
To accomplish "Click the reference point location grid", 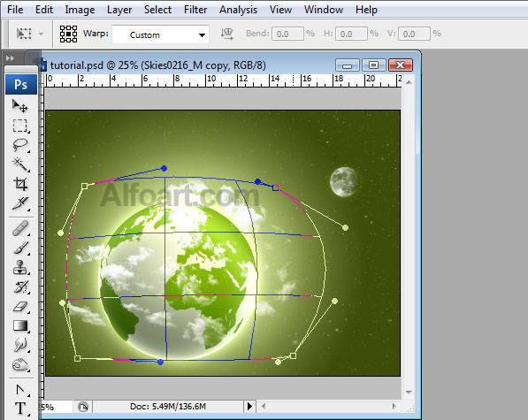I will click(x=68, y=34).
